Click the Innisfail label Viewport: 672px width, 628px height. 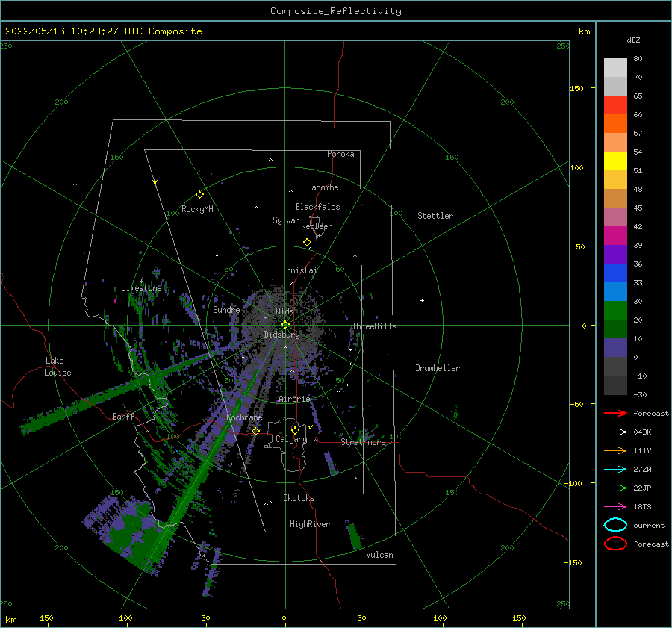pyautogui.click(x=302, y=270)
